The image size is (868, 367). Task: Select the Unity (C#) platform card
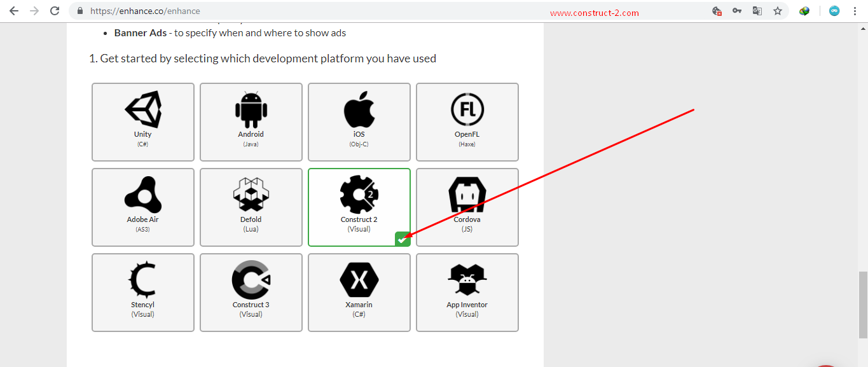pos(143,122)
